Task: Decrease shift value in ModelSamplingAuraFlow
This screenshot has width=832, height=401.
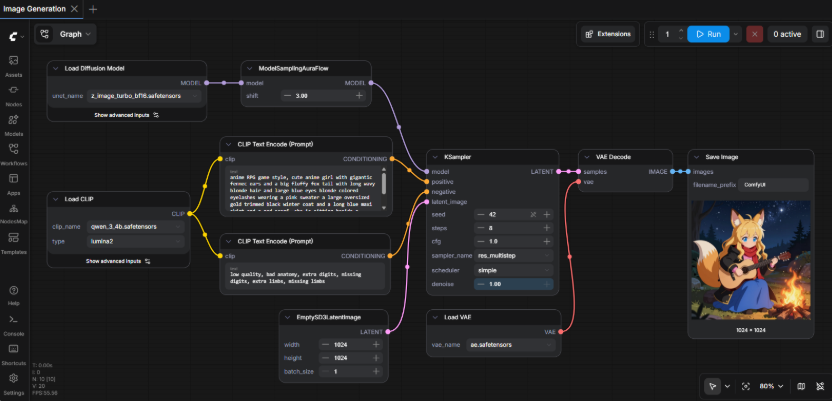Action: [x=288, y=96]
